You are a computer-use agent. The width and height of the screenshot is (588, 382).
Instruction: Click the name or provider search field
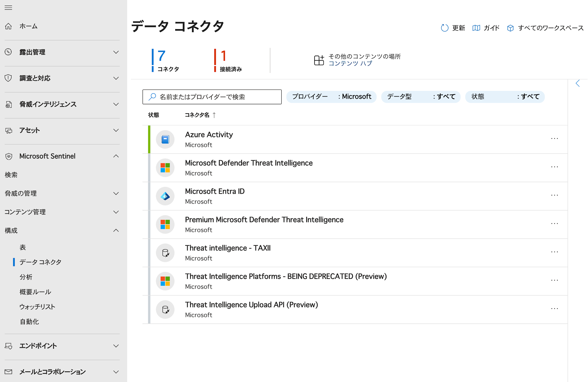point(212,97)
